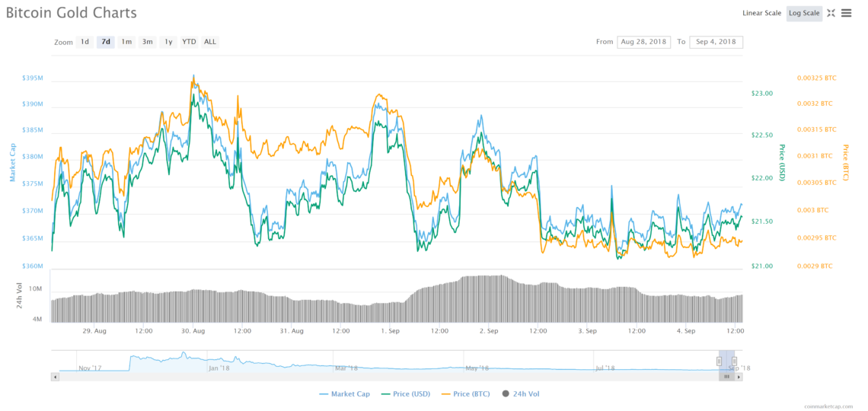Click the navigator scrollbar left arrow
The image size is (868, 411).
(x=55, y=377)
